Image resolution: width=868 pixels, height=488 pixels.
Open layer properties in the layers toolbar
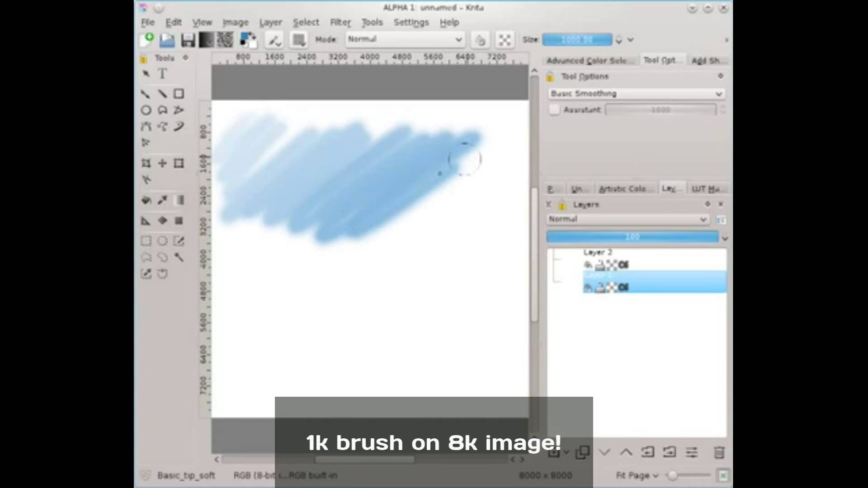[x=692, y=452]
